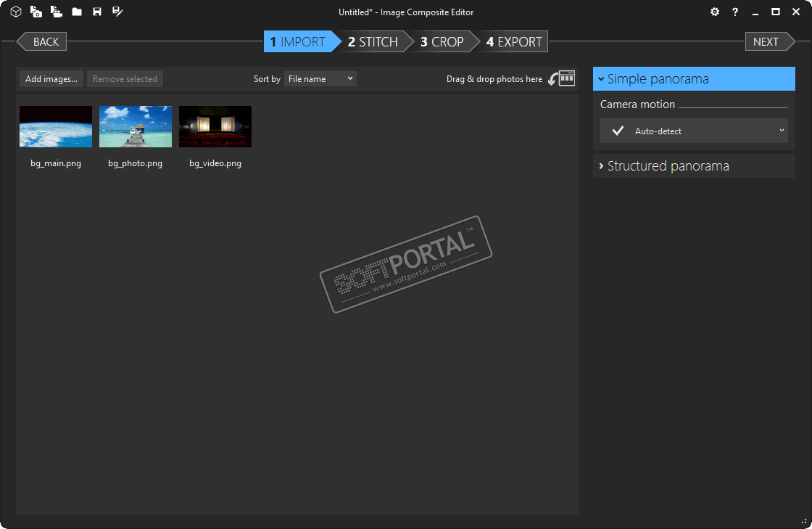Click the Auto-detect checkmark icon
The height and width of the screenshot is (529, 812).
coord(618,131)
